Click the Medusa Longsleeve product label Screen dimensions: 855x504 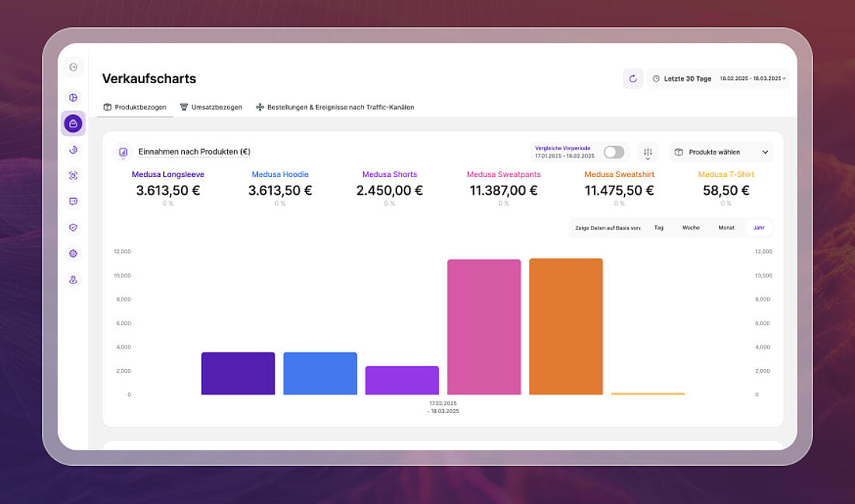pyautogui.click(x=168, y=175)
